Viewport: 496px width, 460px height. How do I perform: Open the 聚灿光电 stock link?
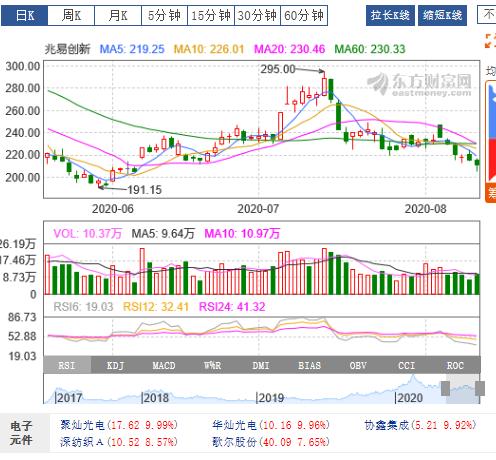[x=82, y=425]
